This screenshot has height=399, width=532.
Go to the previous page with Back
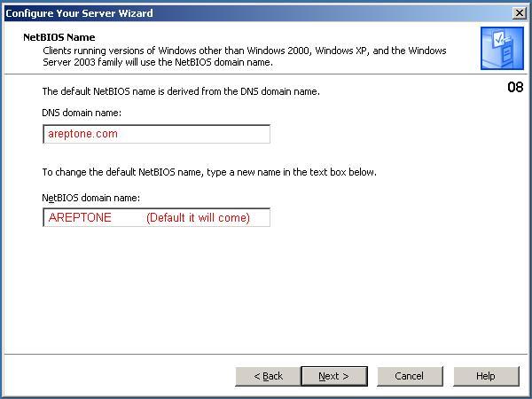pos(268,376)
